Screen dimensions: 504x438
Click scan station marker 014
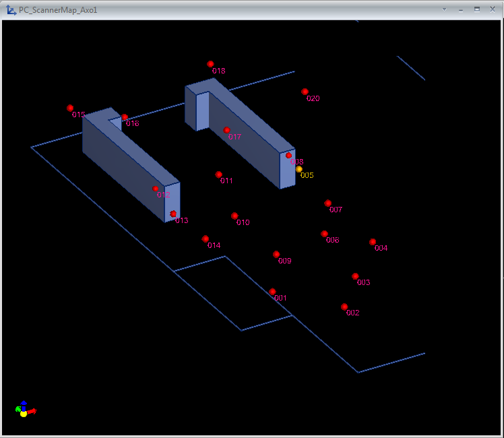coord(206,239)
